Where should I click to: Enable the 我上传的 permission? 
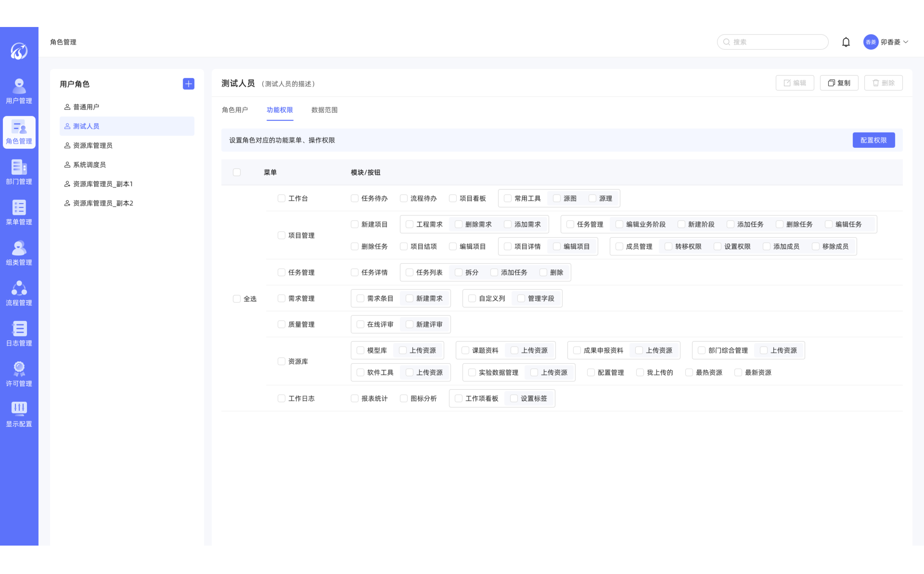tap(640, 372)
